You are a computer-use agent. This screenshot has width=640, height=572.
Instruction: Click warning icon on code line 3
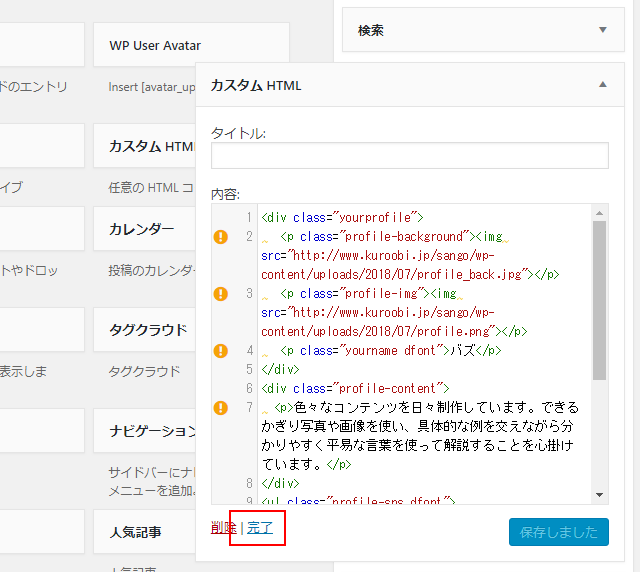click(x=220, y=294)
